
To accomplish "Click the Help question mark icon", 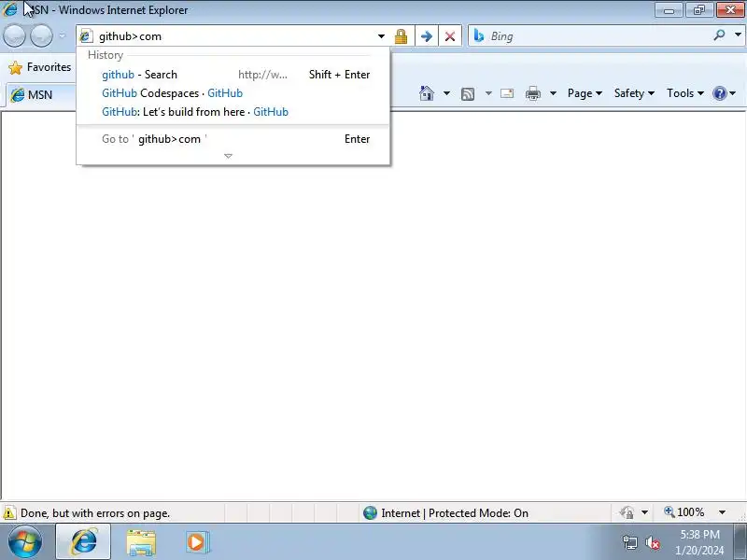I will pyautogui.click(x=719, y=93).
